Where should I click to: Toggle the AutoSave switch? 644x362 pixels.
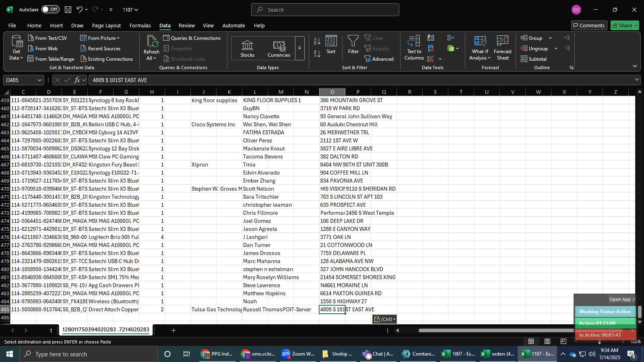(x=50, y=9)
